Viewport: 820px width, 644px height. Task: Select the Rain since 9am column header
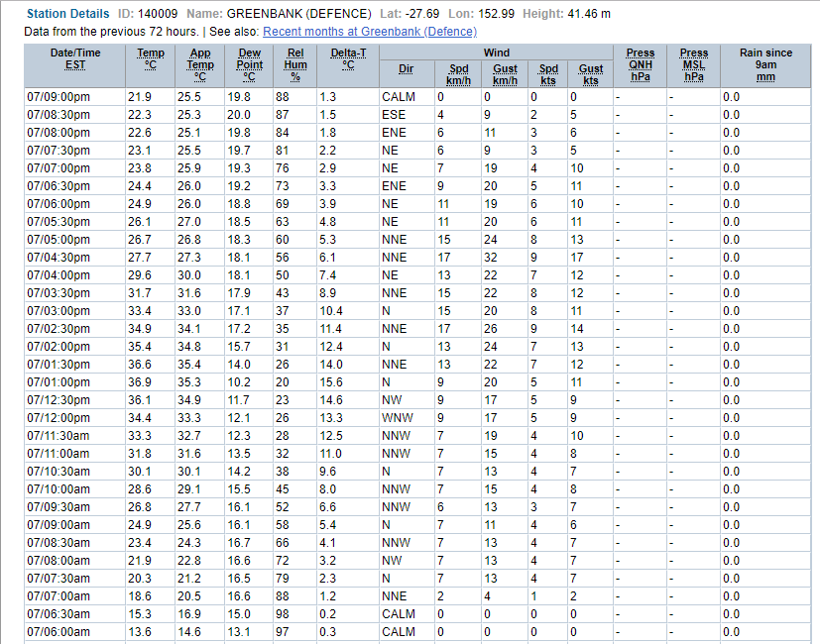pos(765,65)
